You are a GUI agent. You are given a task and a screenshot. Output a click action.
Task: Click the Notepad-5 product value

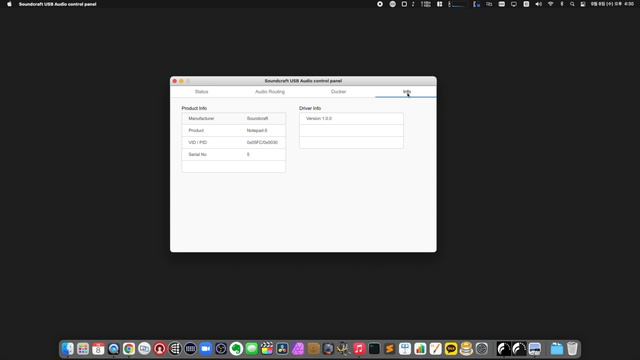pyautogui.click(x=257, y=131)
